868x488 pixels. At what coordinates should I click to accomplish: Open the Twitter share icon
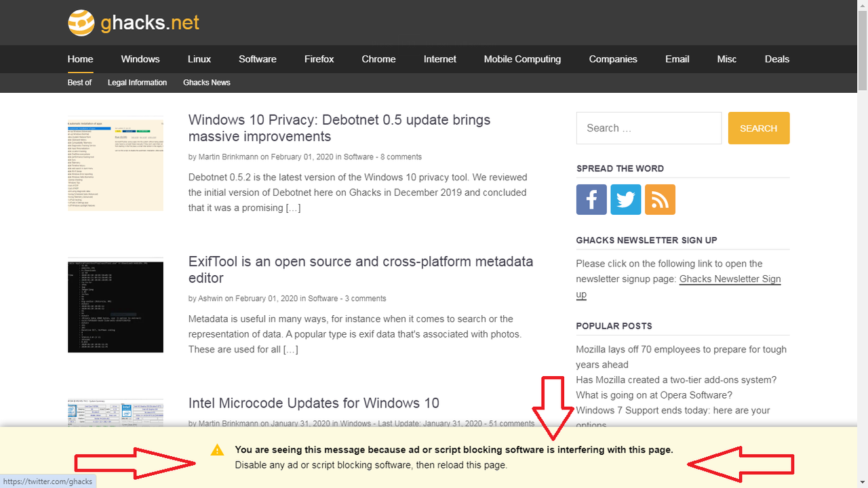coord(625,199)
